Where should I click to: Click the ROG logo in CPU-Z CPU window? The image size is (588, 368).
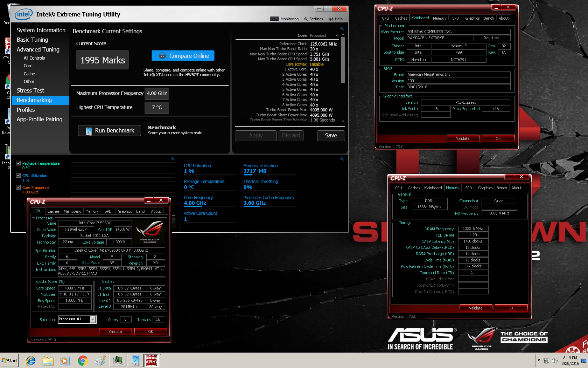[x=150, y=232]
